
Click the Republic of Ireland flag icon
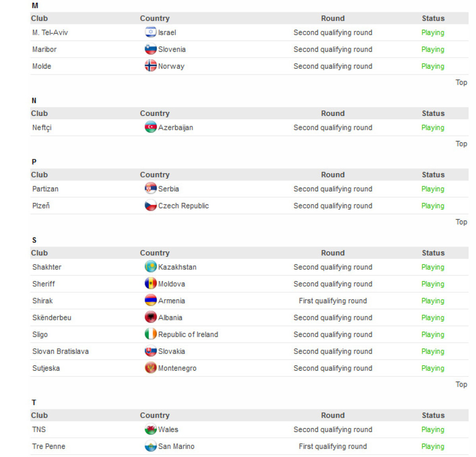(x=150, y=334)
